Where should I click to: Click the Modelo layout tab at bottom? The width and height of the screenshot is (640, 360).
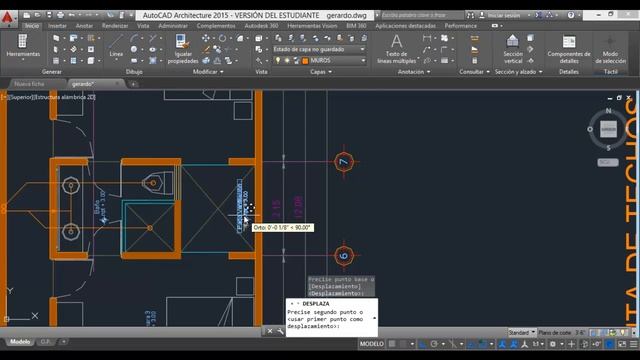20,342
